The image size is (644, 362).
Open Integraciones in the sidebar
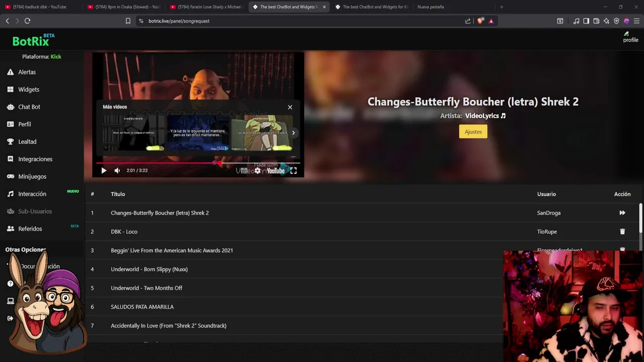(x=35, y=159)
